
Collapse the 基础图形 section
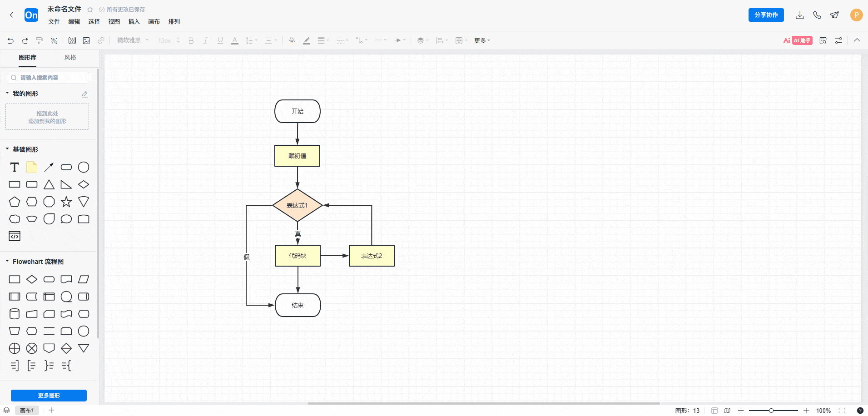(x=7, y=149)
